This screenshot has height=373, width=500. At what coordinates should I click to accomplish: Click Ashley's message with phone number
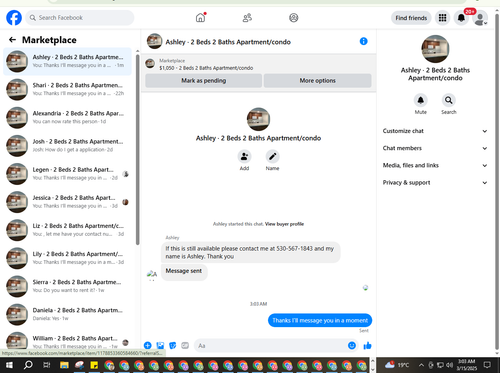coord(251,252)
